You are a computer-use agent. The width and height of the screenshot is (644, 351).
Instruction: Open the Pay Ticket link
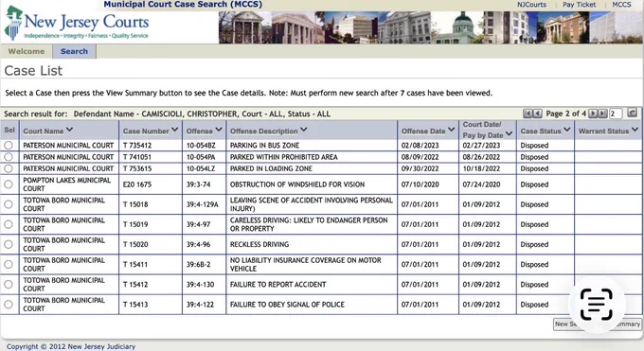(579, 5)
